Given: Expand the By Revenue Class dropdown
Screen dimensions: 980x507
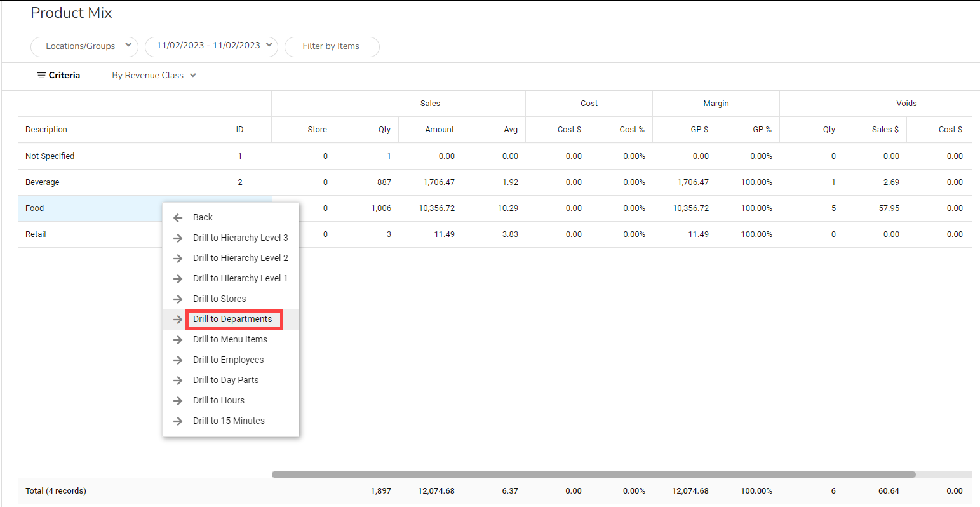Looking at the screenshot, I should click(x=154, y=76).
